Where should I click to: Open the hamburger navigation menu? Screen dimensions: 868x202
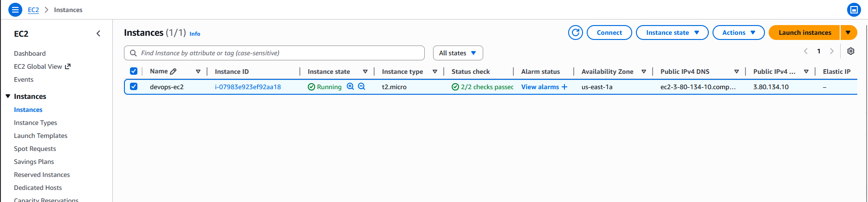pos(15,9)
